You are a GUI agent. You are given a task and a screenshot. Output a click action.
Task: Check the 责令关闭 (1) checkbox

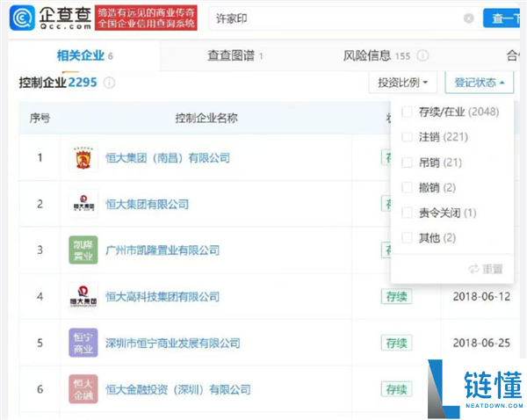[x=407, y=213]
